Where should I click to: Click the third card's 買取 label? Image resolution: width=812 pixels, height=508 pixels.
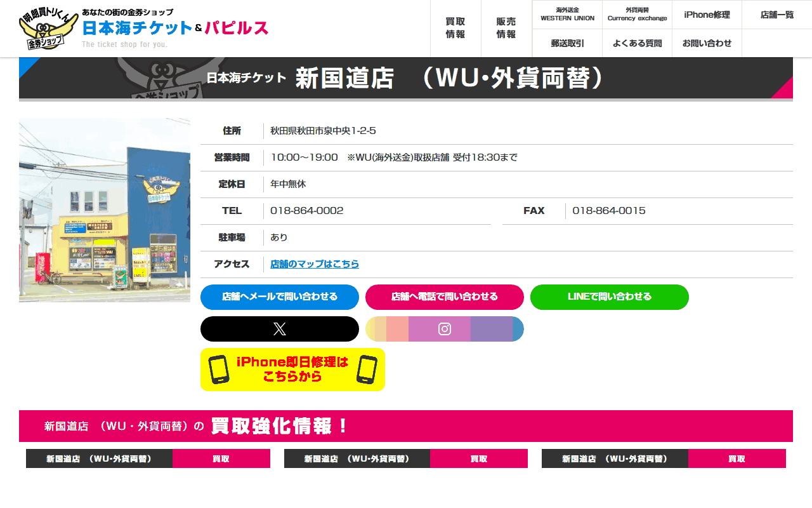pos(737,458)
